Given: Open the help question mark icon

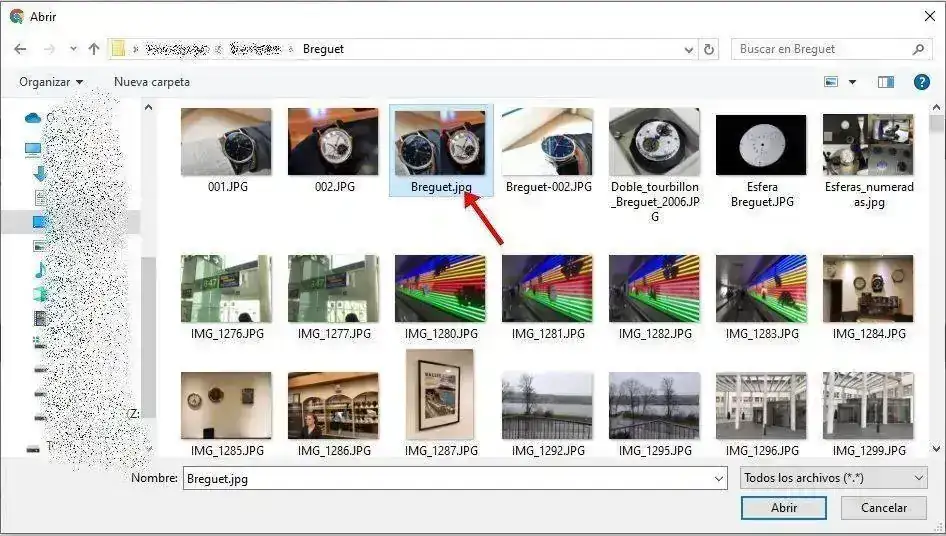Looking at the screenshot, I should (922, 82).
